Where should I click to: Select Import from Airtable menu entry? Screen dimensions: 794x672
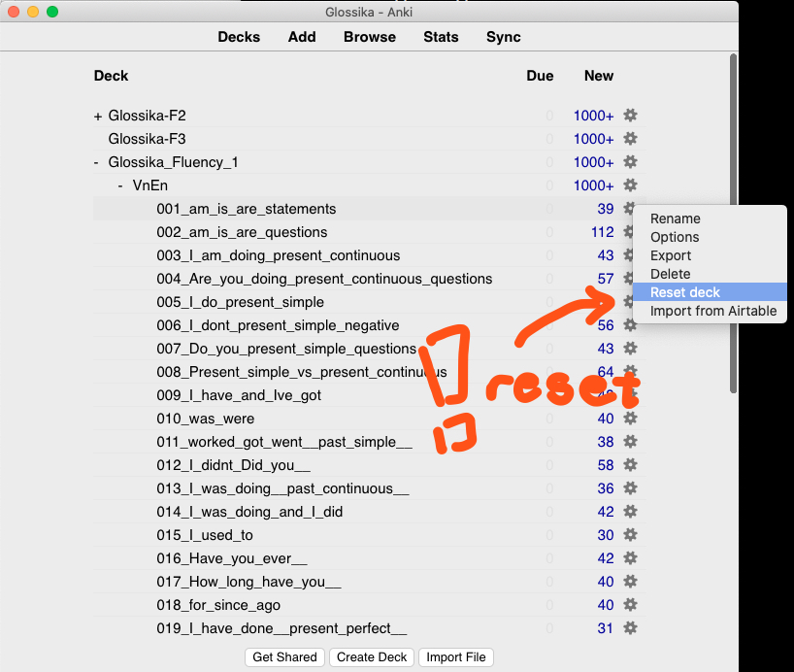tap(710, 311)
